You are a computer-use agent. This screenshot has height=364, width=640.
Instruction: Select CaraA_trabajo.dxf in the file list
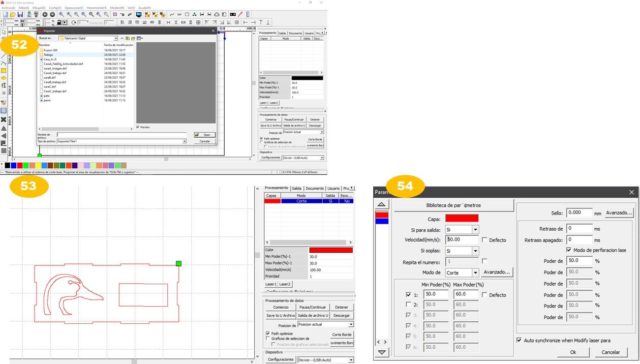click(55, 73)
